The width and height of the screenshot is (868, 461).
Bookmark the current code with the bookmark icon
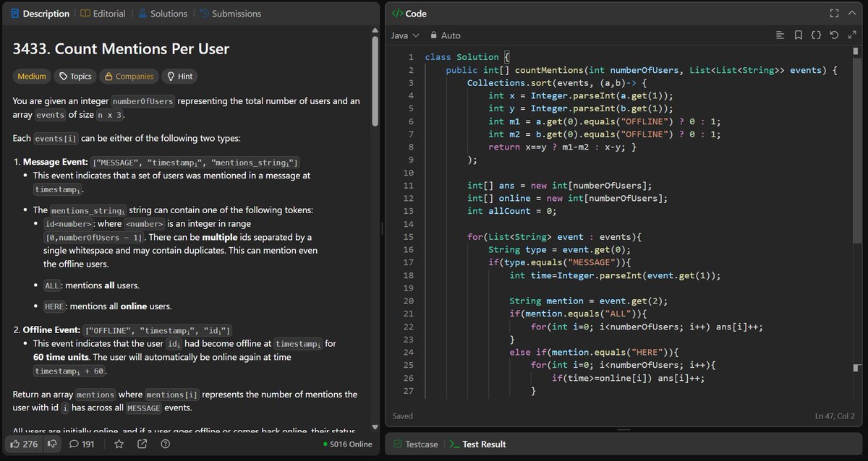point(797,35)
